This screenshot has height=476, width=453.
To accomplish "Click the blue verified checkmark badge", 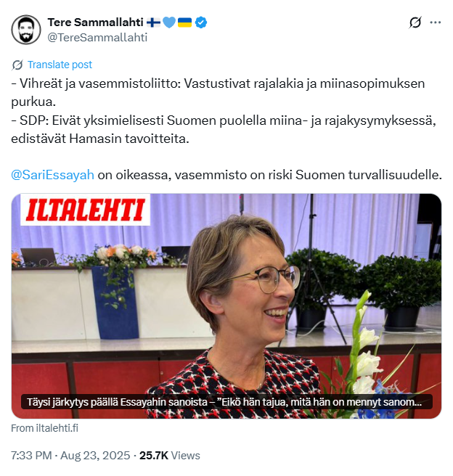I will tap(201, 22).
